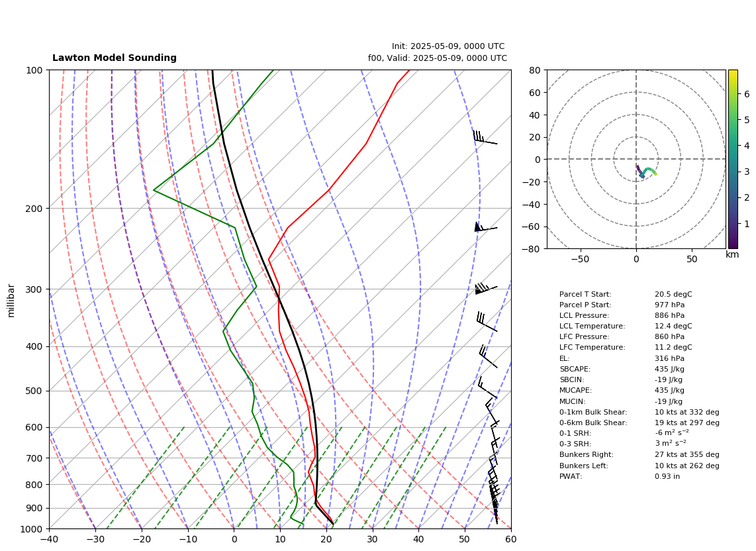The width and height of the screenshot is (756, 551).
Task: Click the hodograph height colorbar
Action: tap(733, 159)
